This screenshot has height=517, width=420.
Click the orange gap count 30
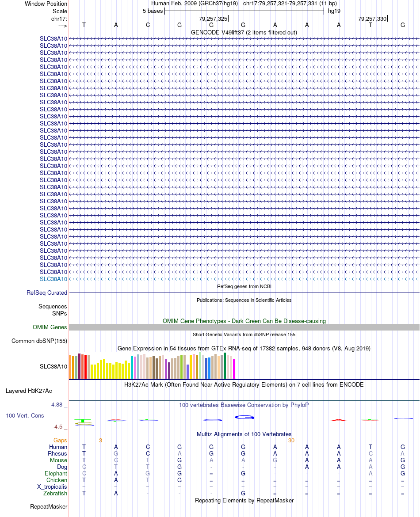(291, 440)
